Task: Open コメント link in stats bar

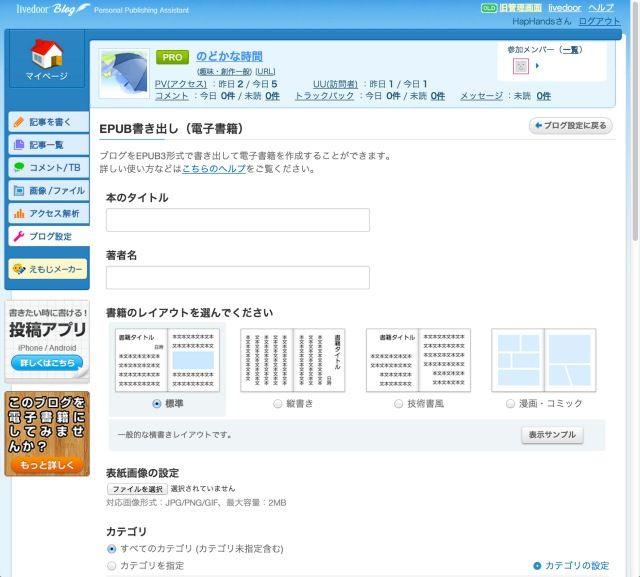Action: 171,96
